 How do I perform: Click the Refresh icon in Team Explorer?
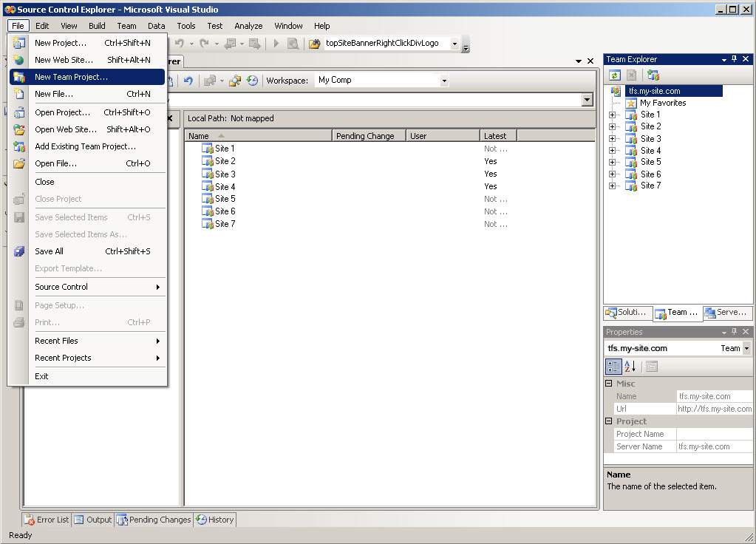(x=614, y=75)
